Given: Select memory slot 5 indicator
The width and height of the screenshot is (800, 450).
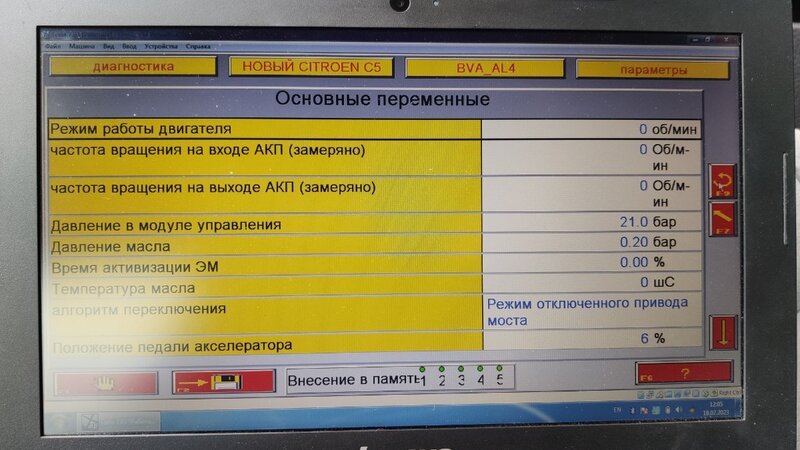Looking at the screenshot, I should click(498, 378).
